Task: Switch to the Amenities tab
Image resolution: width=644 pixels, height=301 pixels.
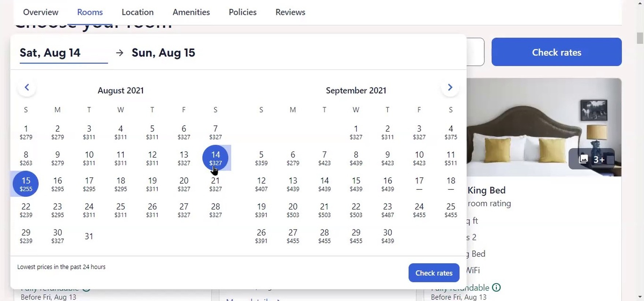Action: [x=191, y=12]
